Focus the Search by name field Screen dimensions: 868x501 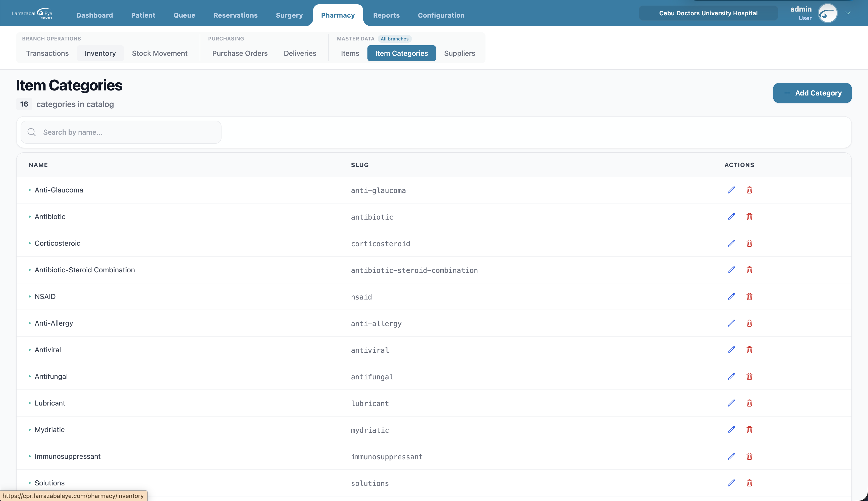tap(121, 132)
